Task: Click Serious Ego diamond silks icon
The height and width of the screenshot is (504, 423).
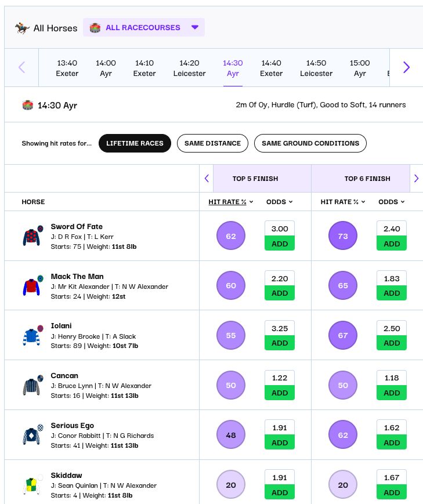Action: [x=32, y=436]
